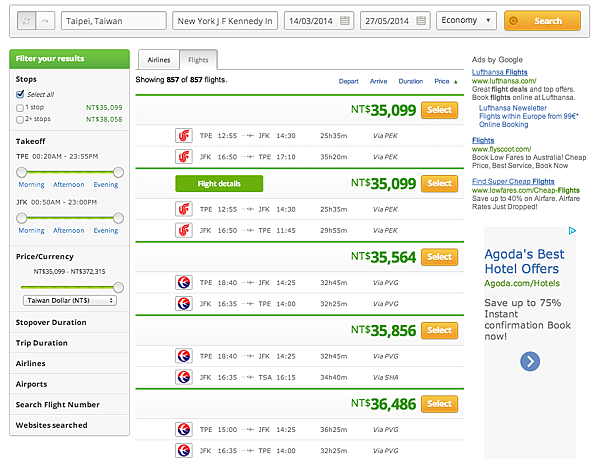Click 'Flights within Europe from 99€' link
Screen dimensions: 600x459
coord(529,116)
